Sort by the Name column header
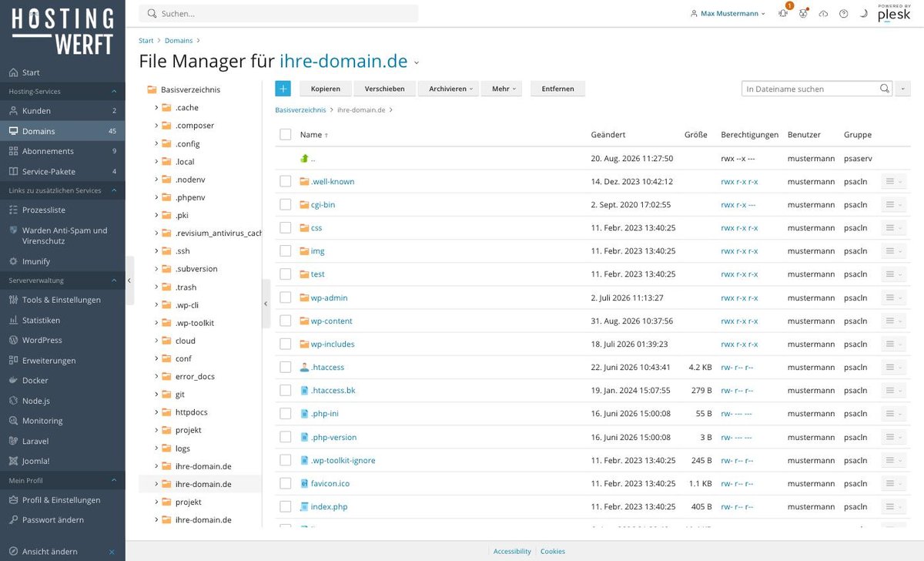Screen dimensions: 924x561 point(313,135)
